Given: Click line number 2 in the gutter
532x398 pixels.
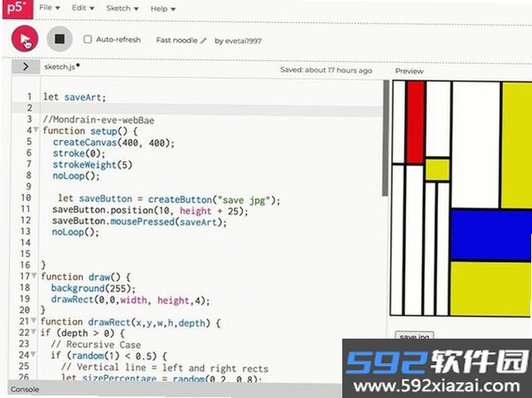Looking at the screenshot, I should (x=29, y=108).
